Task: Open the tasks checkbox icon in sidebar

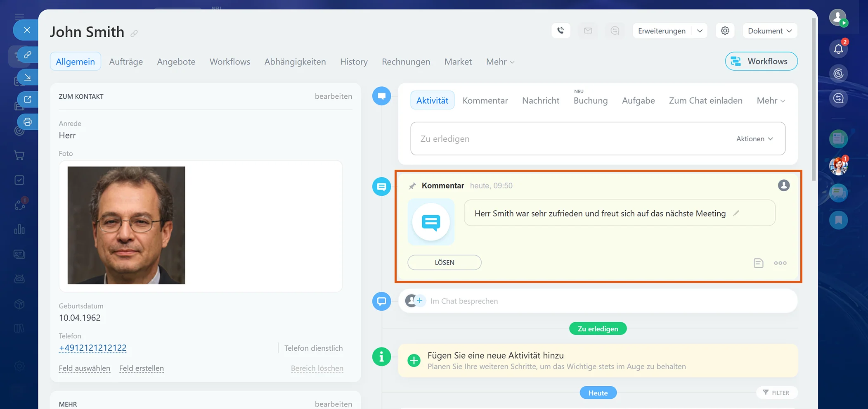Action: tap(19, 180)
